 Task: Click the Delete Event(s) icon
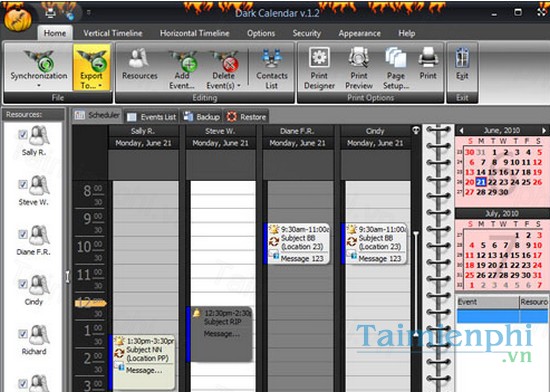pyautogui.click(x=224, y=61)
